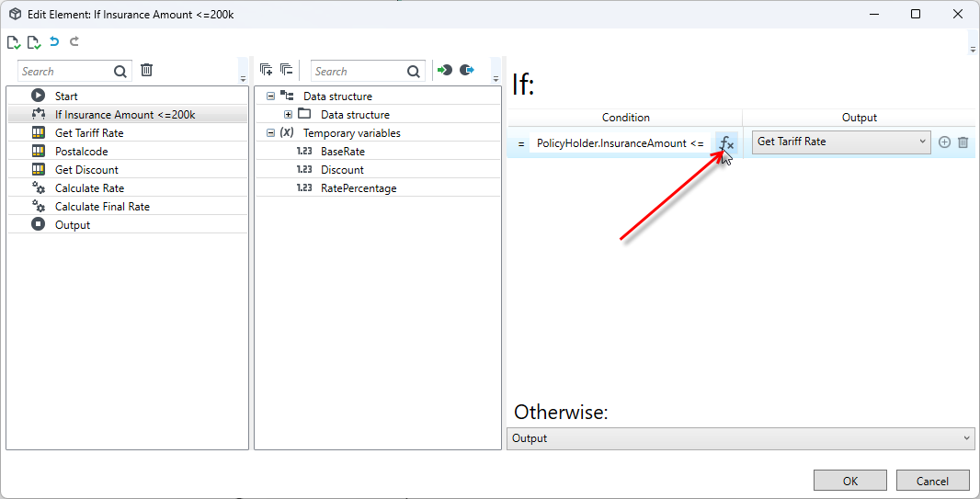The height and width of the screenshot is (499, 980).
Task: Maximize the Edit Element window
Action: (916, 14)
